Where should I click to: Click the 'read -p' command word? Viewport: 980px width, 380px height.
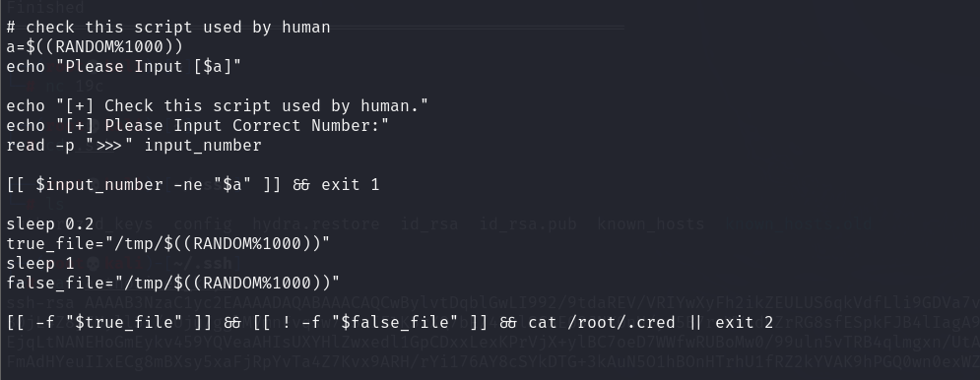40,146
